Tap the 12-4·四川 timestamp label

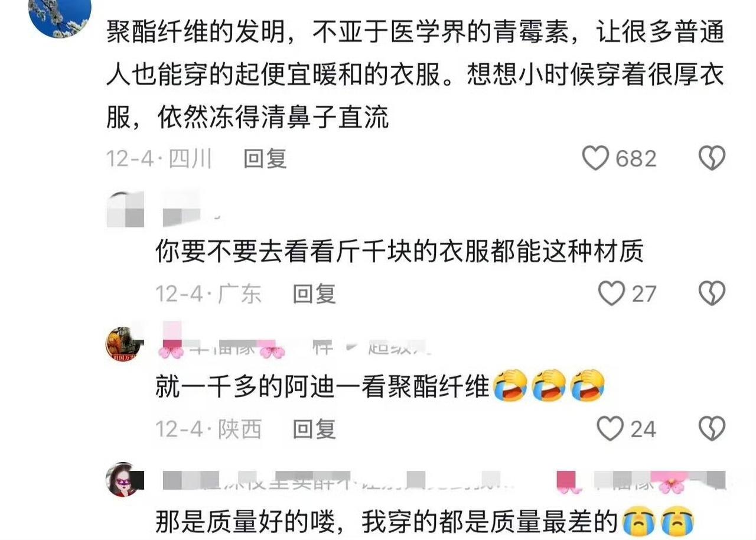(159, 158)
